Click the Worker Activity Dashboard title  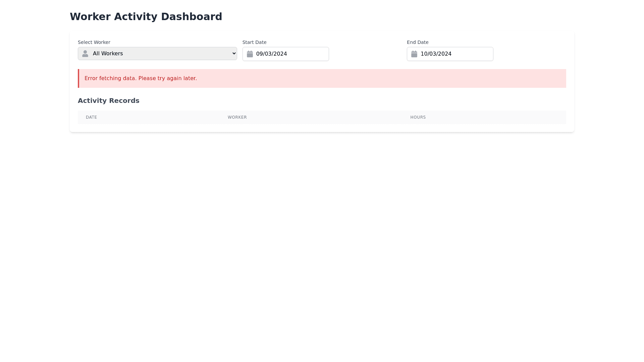click(146, 16)
